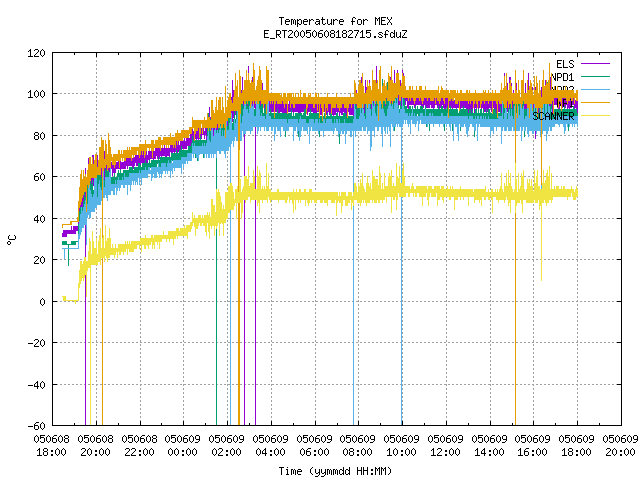Click the y-axis tick label '0'

[42, 302]
